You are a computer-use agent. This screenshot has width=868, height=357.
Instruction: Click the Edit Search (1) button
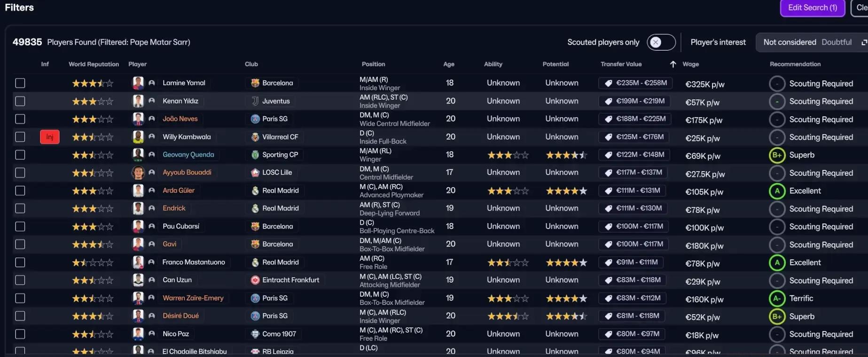812,8
